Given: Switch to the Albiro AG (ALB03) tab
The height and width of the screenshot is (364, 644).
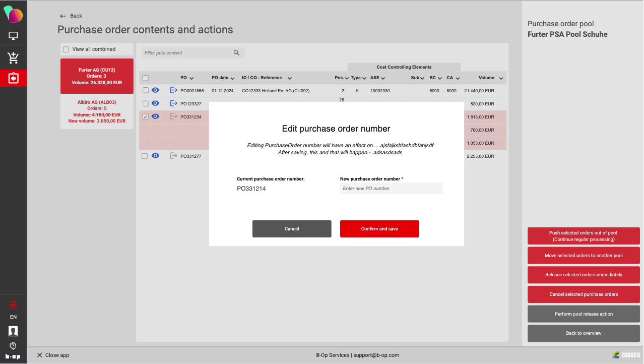Looking at the screenshot, I should click(97, 111).
